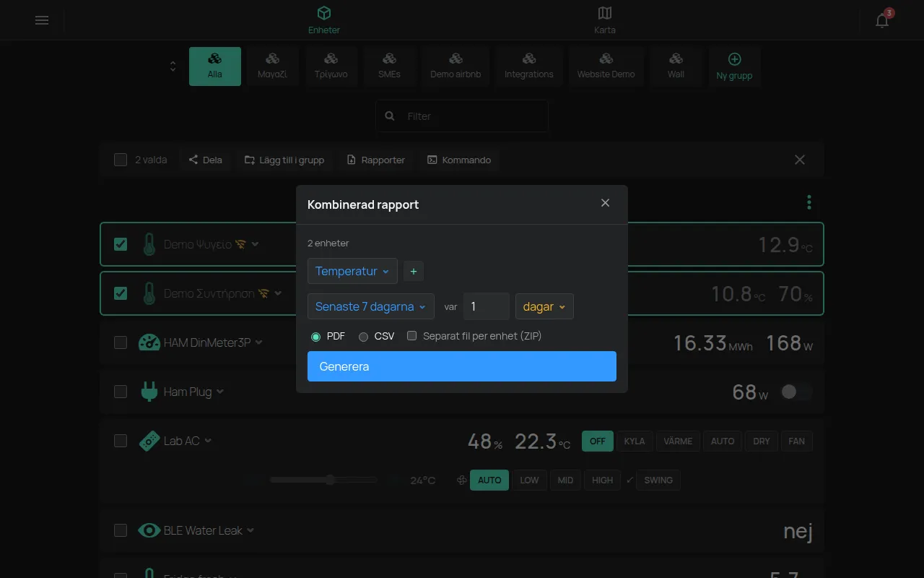
Task: Select the SMEs group tab
Action: pyautogui.click(x=389, y=66)
